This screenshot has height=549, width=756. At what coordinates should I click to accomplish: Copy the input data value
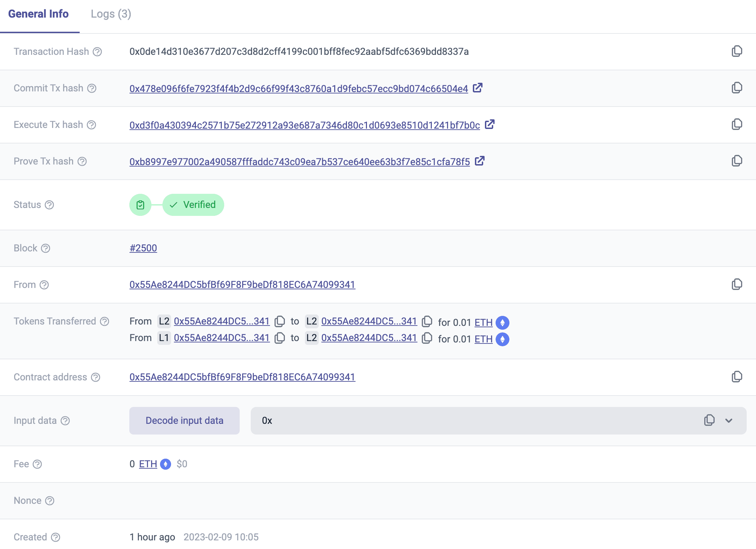(709, 420)
